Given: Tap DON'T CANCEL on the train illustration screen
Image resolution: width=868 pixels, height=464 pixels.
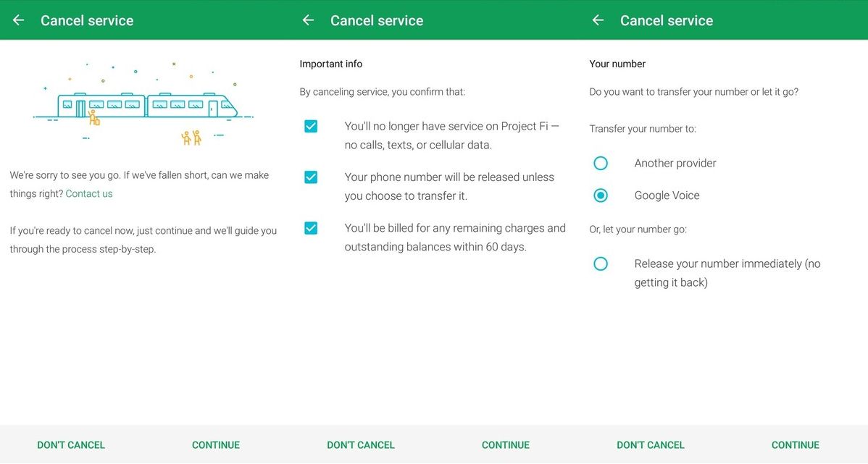Looking at the screenshot, I should (71, 445).
